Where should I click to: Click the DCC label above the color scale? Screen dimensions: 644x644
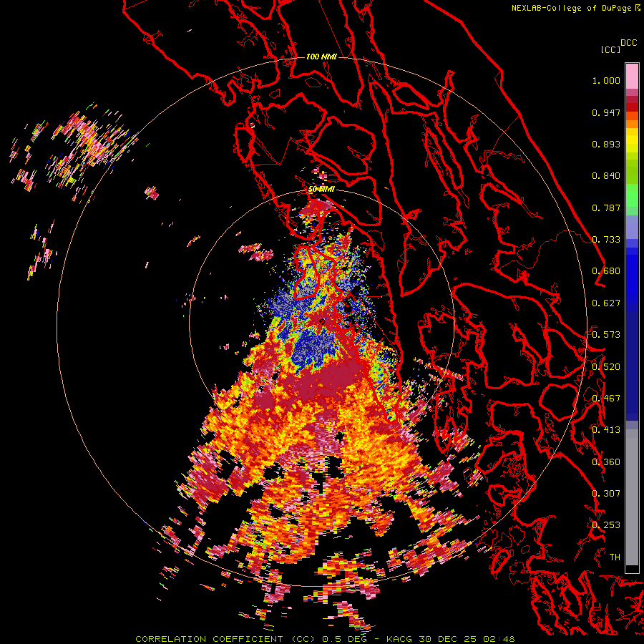(x=629, y=43)
